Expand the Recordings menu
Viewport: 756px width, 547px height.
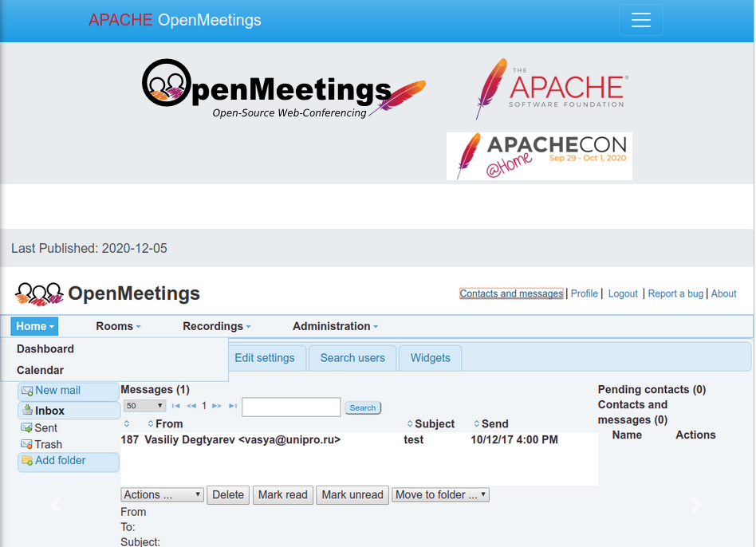click(216, 326)
